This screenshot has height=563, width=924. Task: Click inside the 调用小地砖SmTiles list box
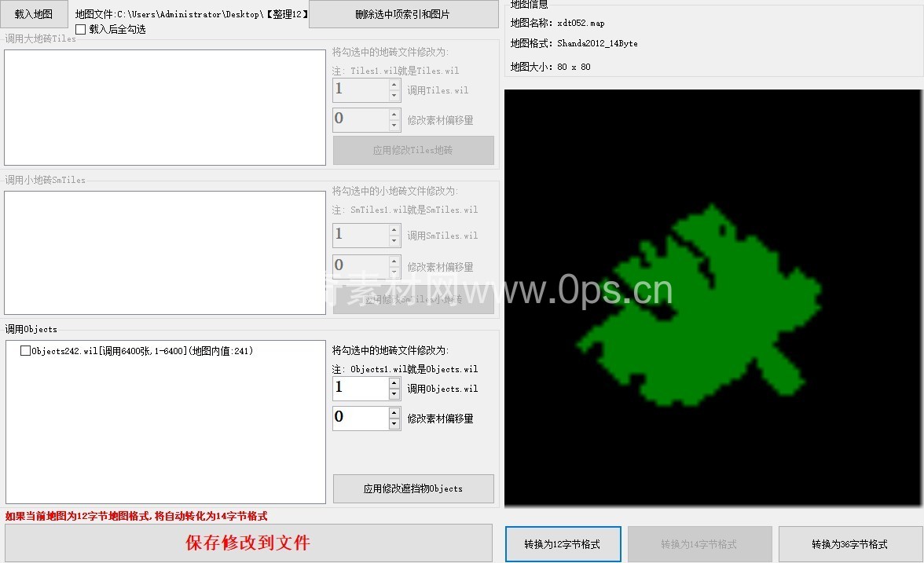pyautogui.click(x=165, y=253)
